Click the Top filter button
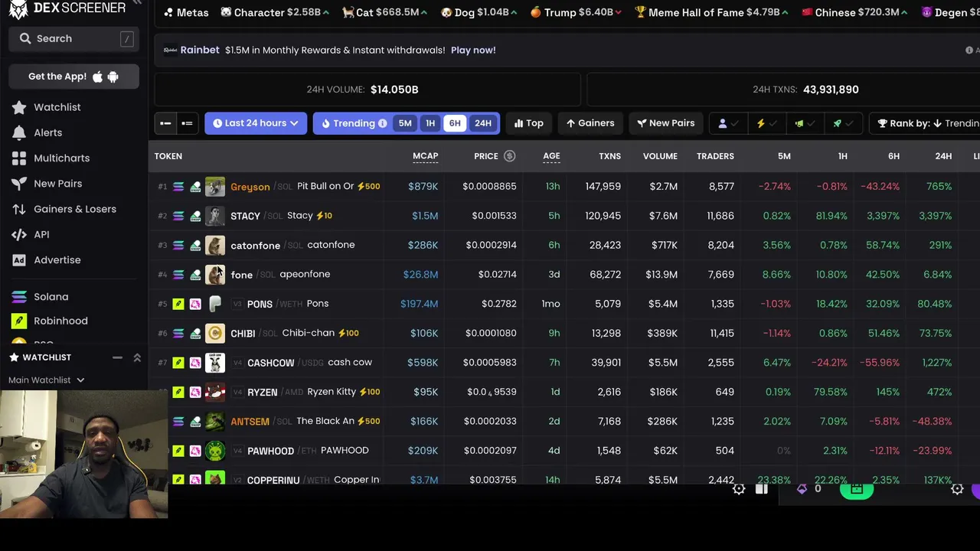Image resolution: width=980 pixels, height=551 pixels. 529,123
